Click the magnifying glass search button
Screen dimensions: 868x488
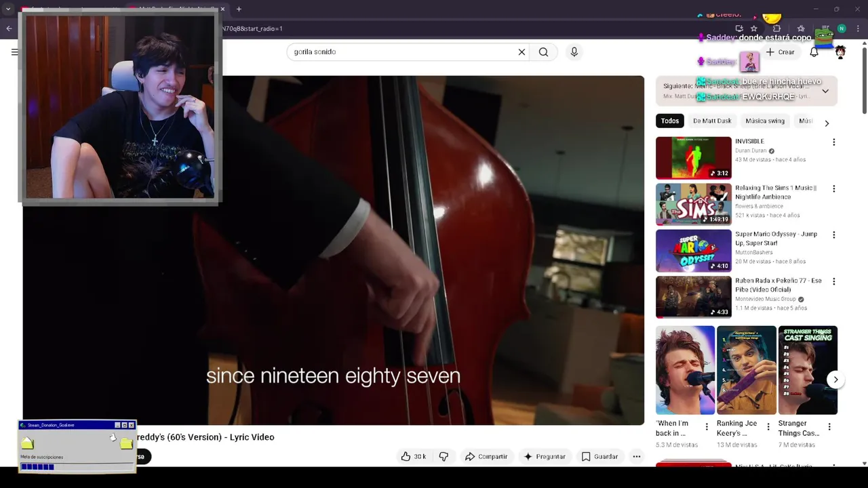coord(543,52)
